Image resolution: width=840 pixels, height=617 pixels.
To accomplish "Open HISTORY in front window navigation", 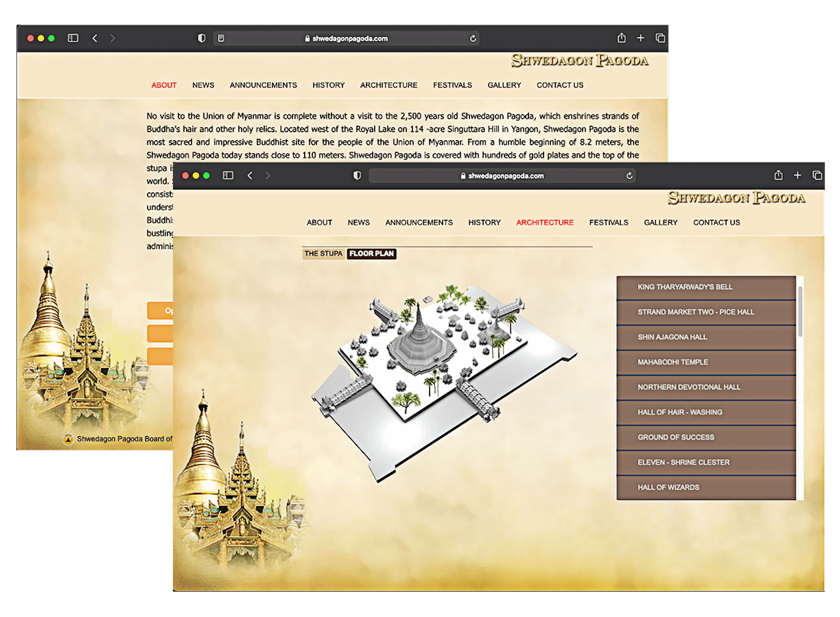I will pos(484,222).
